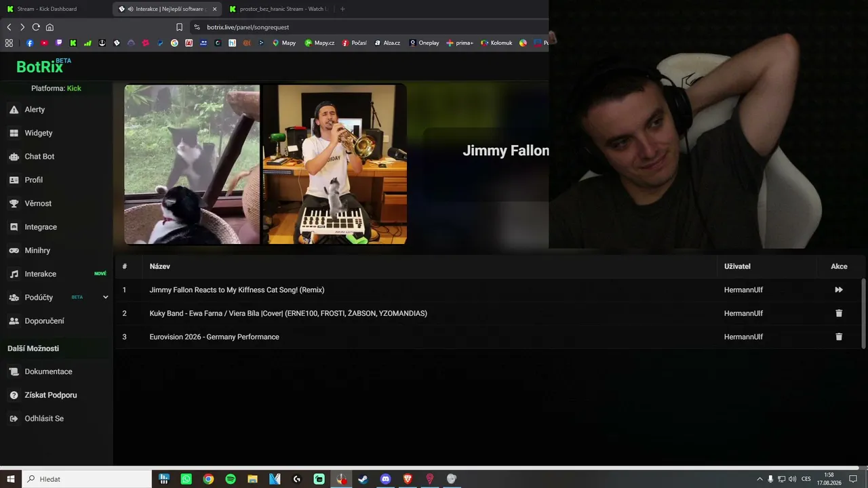Switch to prostor_bez_hranic Stream tab
Screen dimensions: 868x488
tap(278, 9)
